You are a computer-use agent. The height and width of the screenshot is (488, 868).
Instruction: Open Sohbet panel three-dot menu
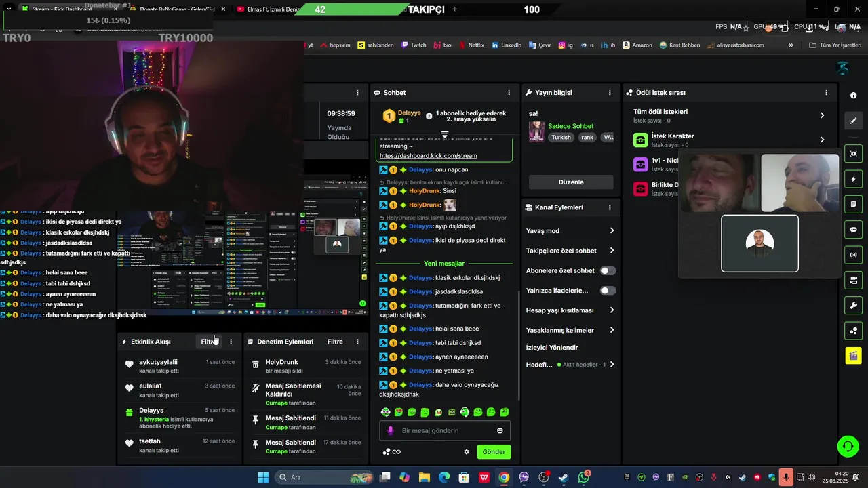(509, 93)
